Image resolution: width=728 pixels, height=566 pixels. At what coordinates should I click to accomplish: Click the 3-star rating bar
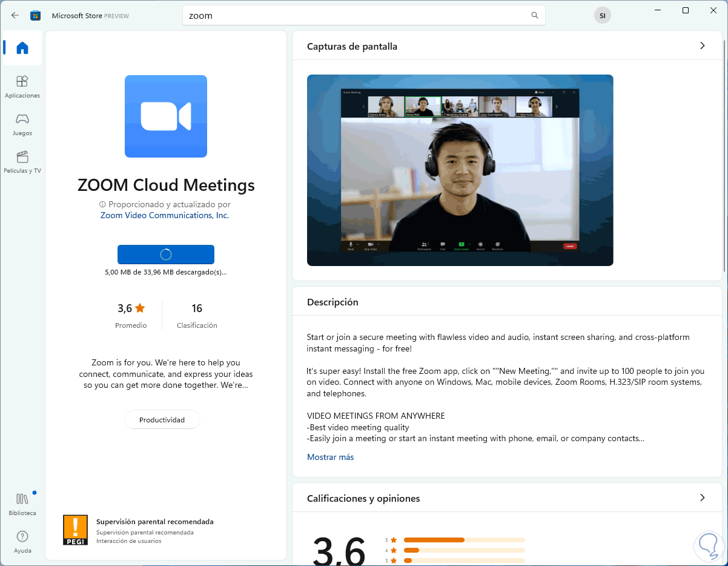click(464, 561)
